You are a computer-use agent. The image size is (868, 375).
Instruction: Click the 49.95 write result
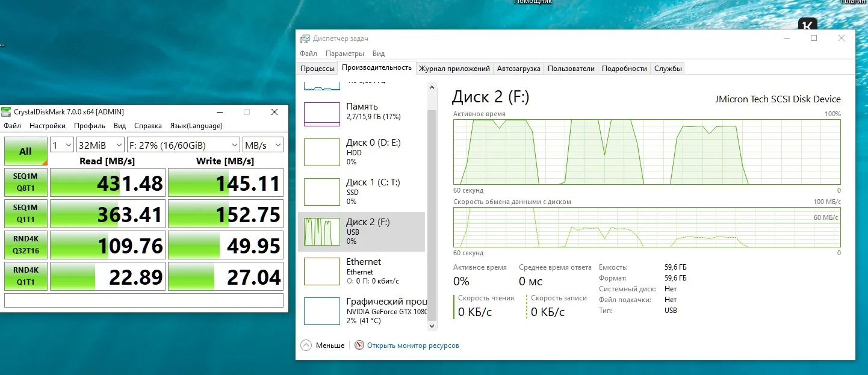(225, 246)
